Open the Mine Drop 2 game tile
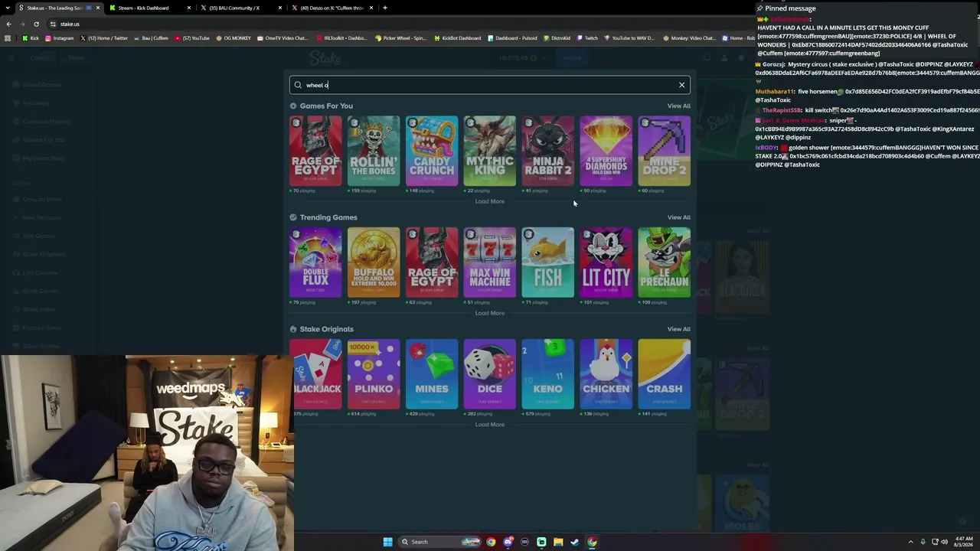 [x=665, y=151]
